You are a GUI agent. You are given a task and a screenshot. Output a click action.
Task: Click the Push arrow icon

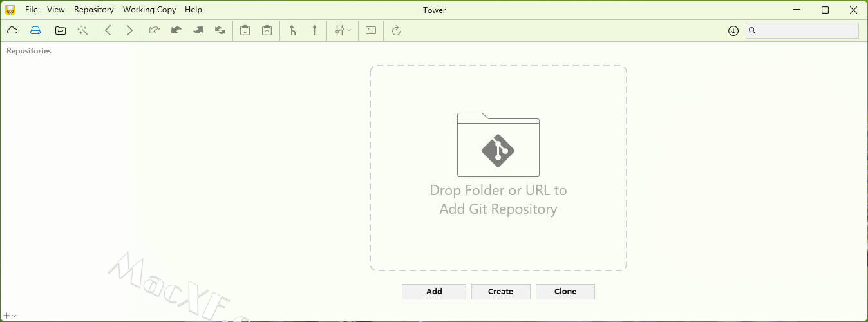pos(198,30)
